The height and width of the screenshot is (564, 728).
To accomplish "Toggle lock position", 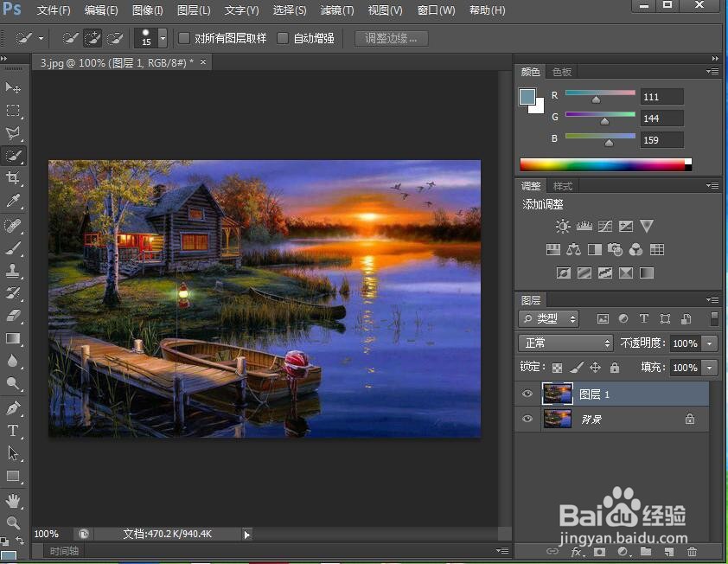I will (595, 368).
